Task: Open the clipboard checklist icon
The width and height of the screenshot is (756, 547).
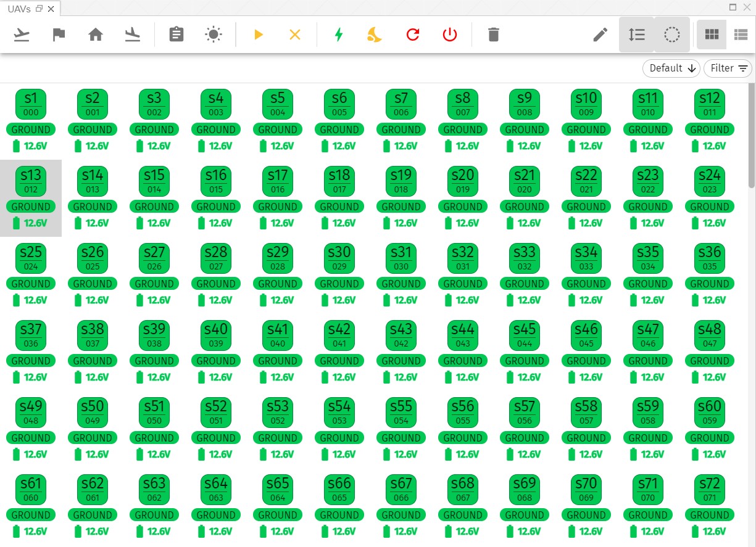Action: click(177, 35)
